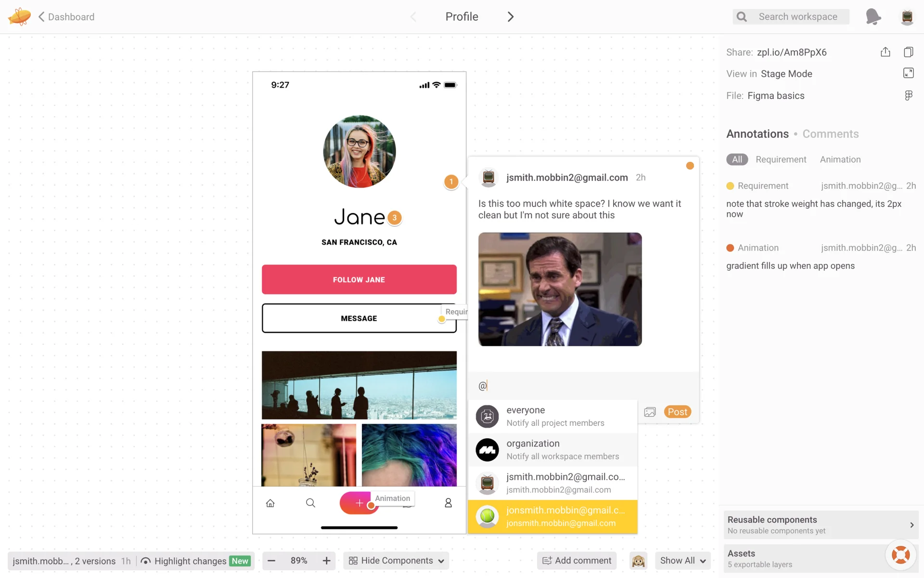The width and height of the screenshot is (924, 578).
Task: Attach image to comment reply
Action: point(650,412)
